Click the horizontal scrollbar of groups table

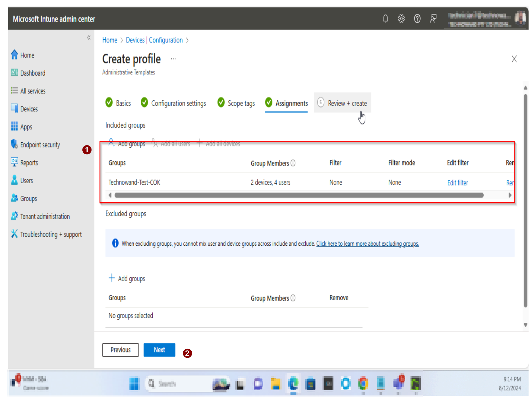(x=299, y=195)
